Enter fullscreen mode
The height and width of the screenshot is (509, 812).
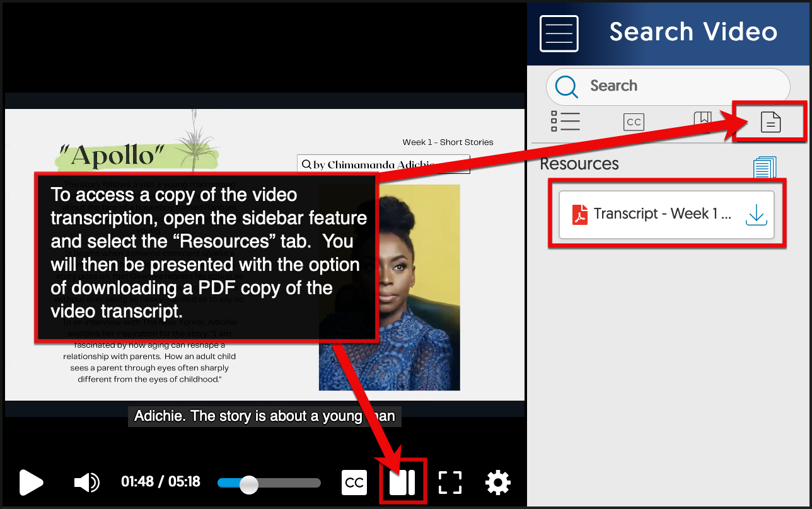(449, 483)
